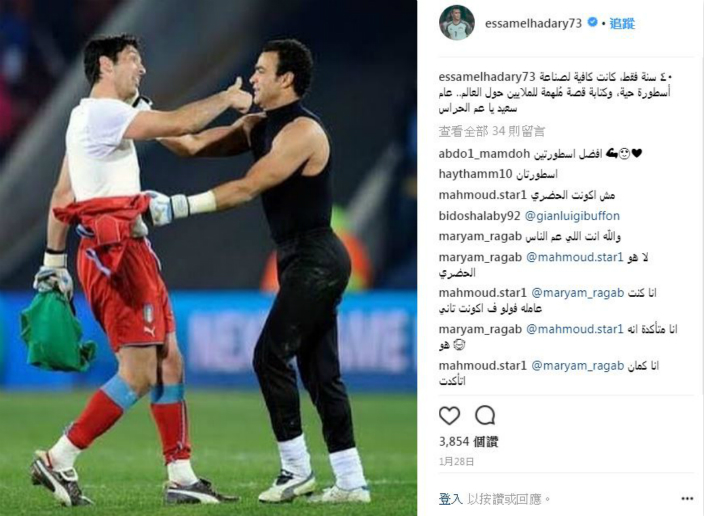The image size is (704, 516).
Task: Click 登入 login link
Action: pyautogui.click(x=450, y=499)
